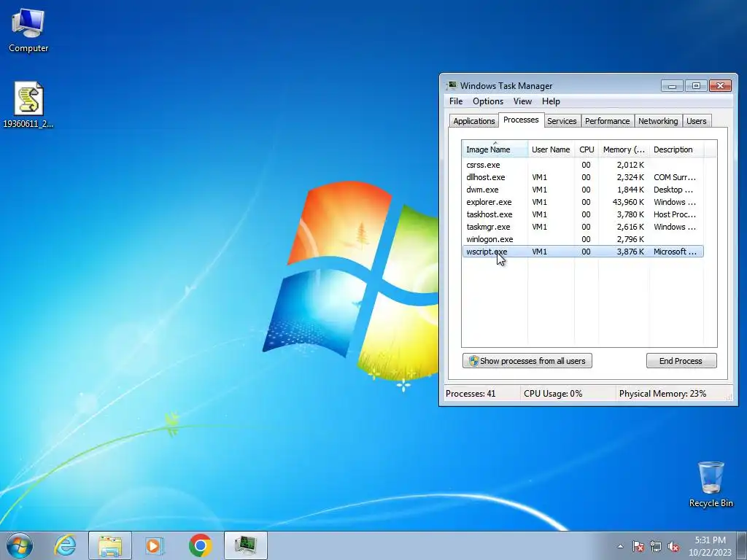747x560 pixels.
Task: Click Task Manager title bar icon
Action: tap(451, 86)
